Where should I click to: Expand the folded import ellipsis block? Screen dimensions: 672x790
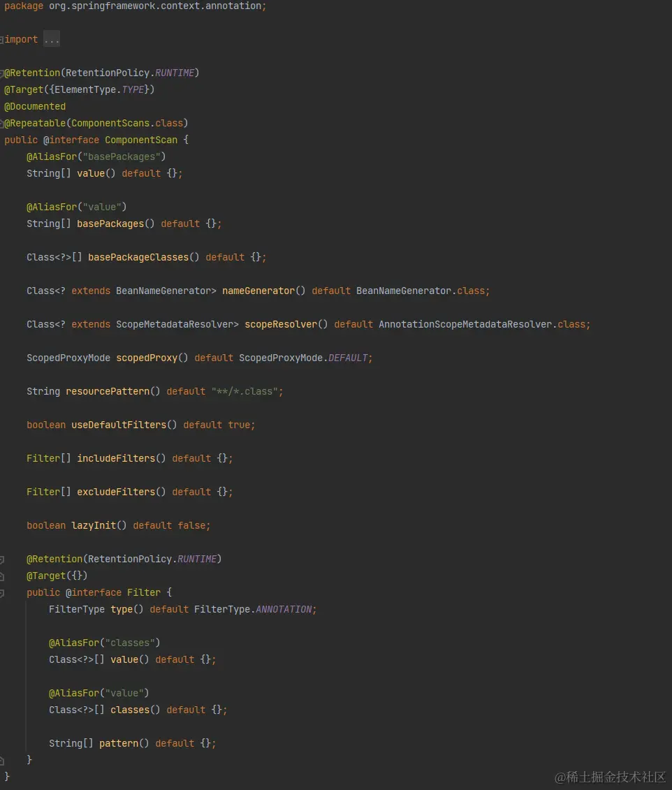point(52,39)
